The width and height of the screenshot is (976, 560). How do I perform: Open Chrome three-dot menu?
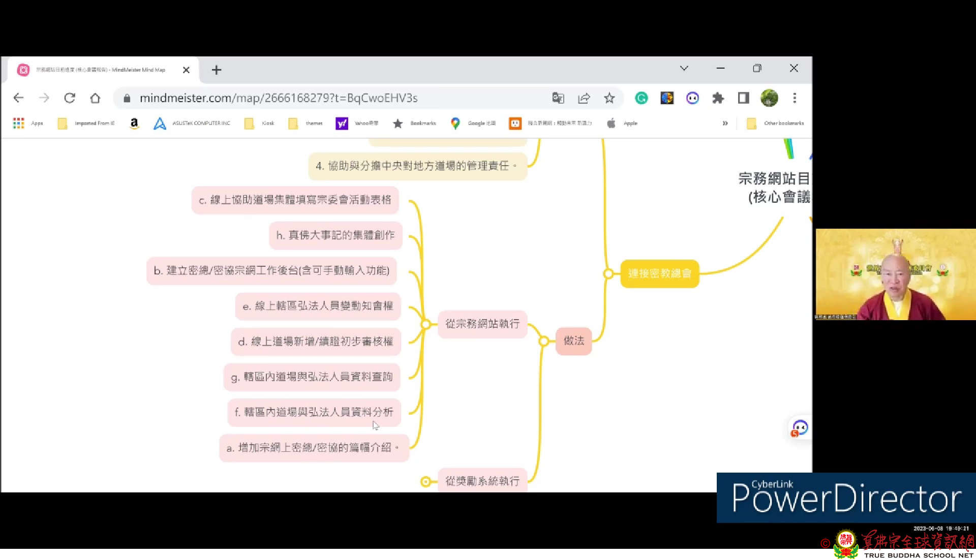tap(795, 98)
